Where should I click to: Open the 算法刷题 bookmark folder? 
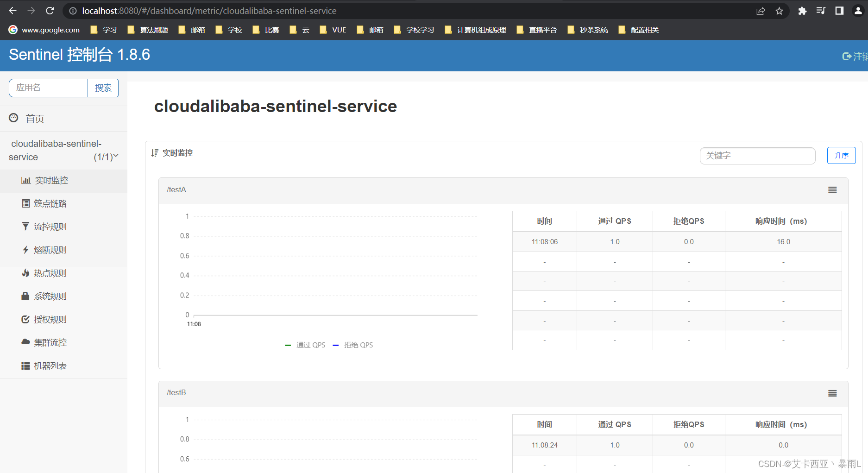point(148,30)
